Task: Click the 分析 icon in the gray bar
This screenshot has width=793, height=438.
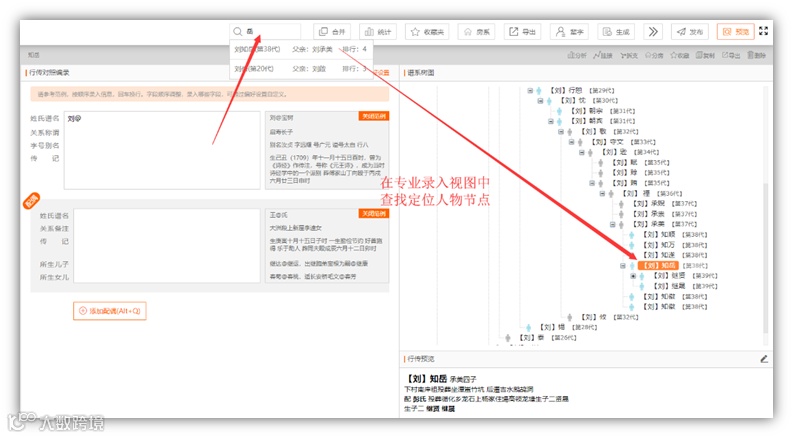Action: click(577, 55)
